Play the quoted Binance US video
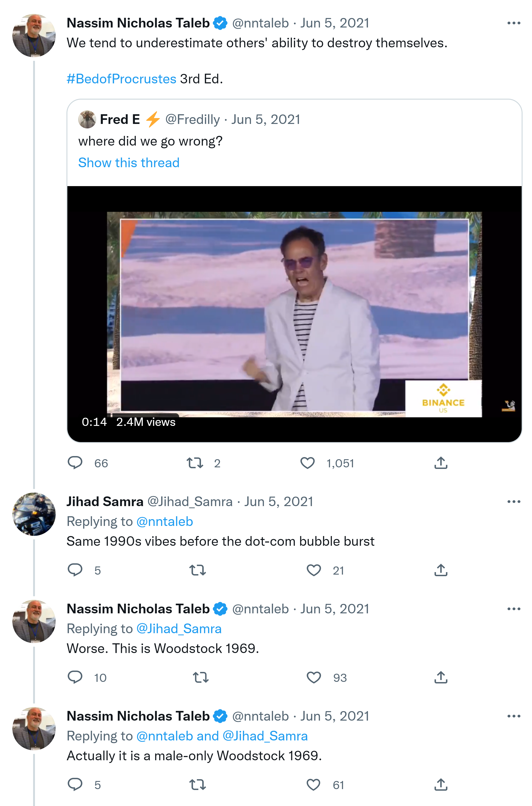This screenshot has height=806, width=532. tap(294, 314)
